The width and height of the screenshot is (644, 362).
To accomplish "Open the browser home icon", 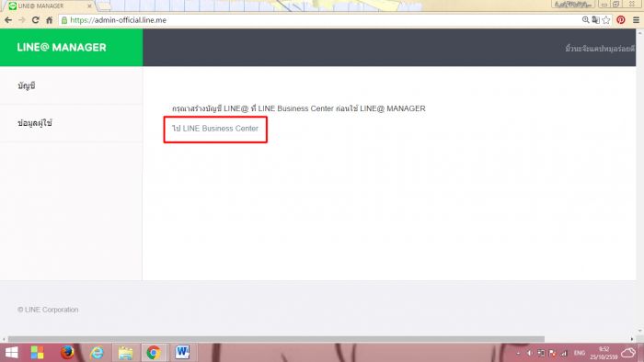I will (50, 20).
